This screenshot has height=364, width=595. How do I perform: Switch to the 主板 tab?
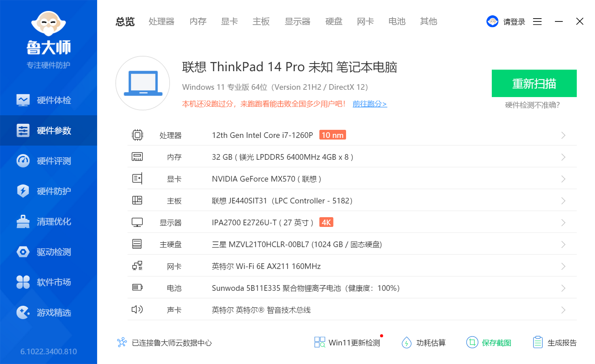tap(261, 21)
